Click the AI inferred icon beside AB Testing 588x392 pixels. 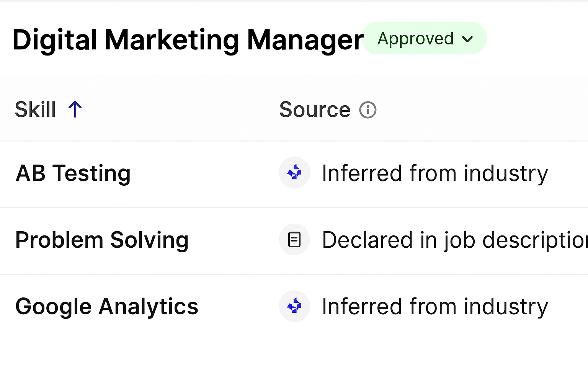[294, 173]
